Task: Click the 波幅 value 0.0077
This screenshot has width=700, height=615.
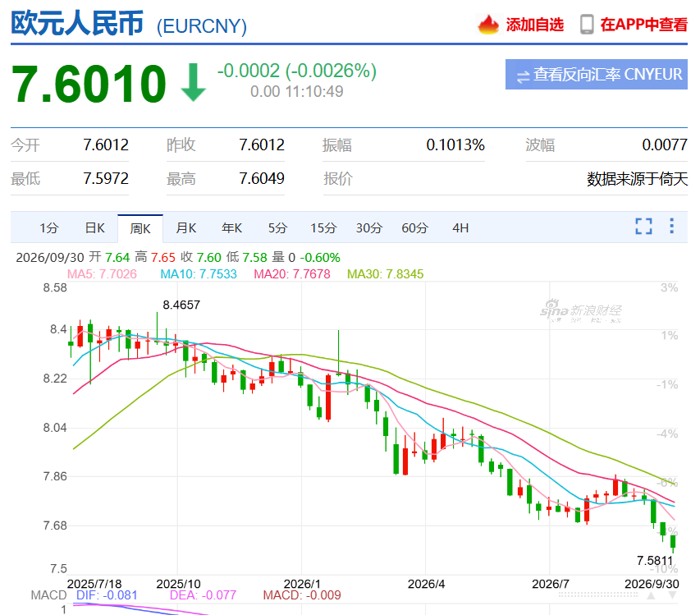Action: [x=665, y=145]
